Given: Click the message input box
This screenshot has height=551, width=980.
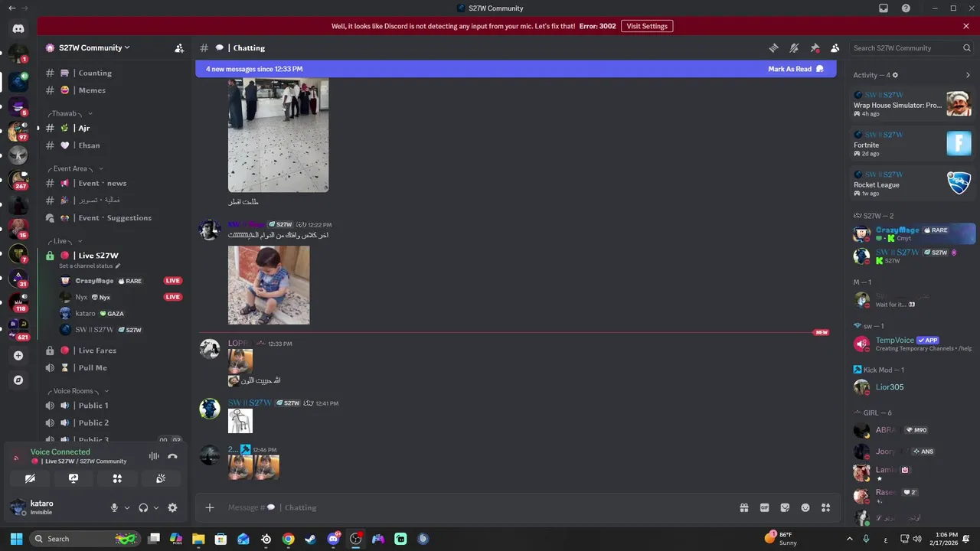Looking at the screenshot, I should click(479, 507).
